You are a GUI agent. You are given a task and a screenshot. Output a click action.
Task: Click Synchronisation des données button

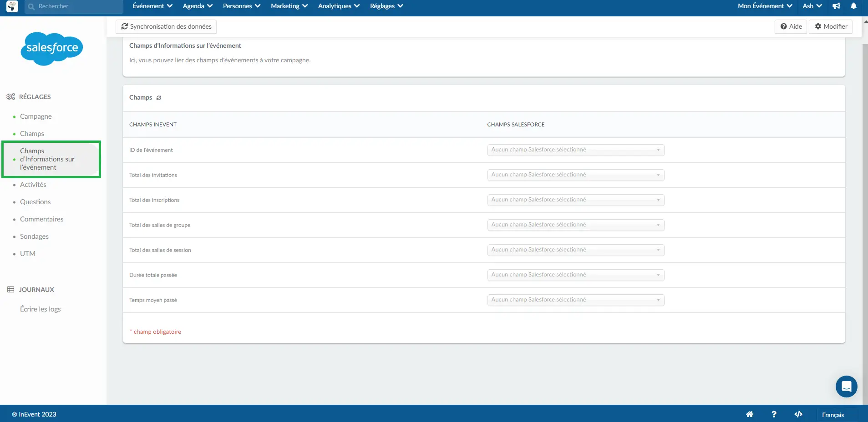166,26
